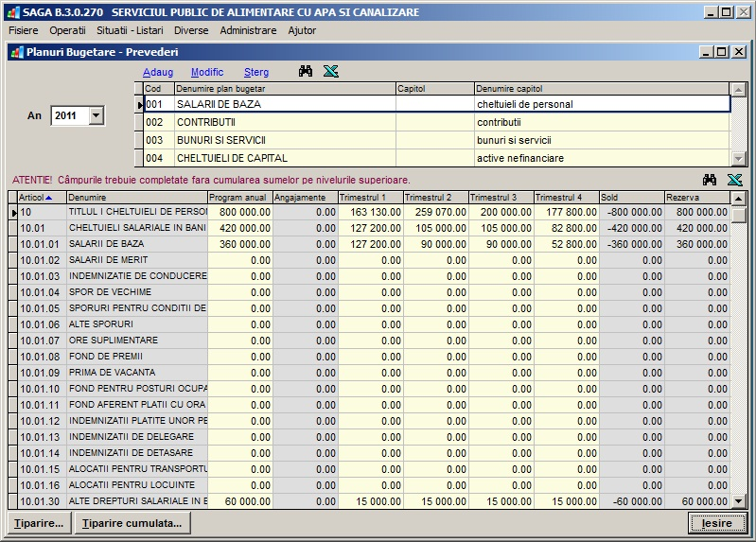
Task: Click the Sold column header
Action: click(x=632, y=198)
